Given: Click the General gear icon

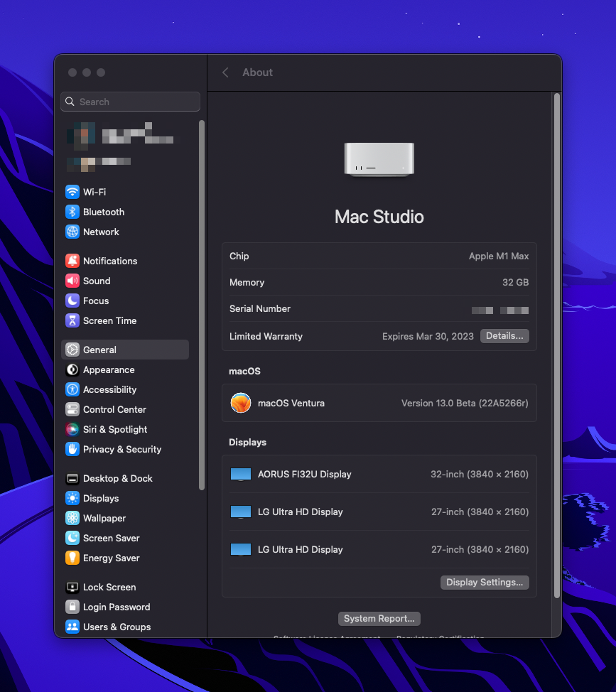Looking at the screenshot, I should 72,350.
